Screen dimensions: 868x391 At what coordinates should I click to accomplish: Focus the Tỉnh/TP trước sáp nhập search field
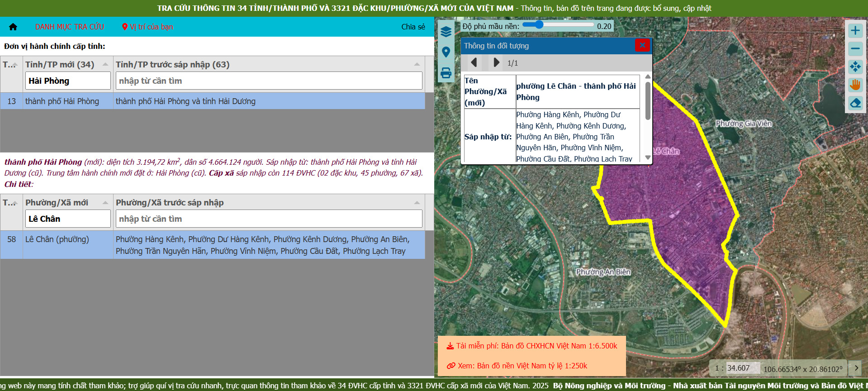tap(269, 81)
